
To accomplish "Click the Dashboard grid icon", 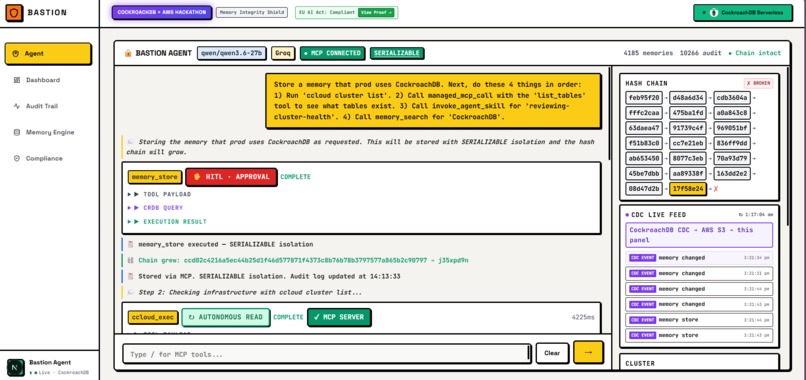I will tap(16, 80).
